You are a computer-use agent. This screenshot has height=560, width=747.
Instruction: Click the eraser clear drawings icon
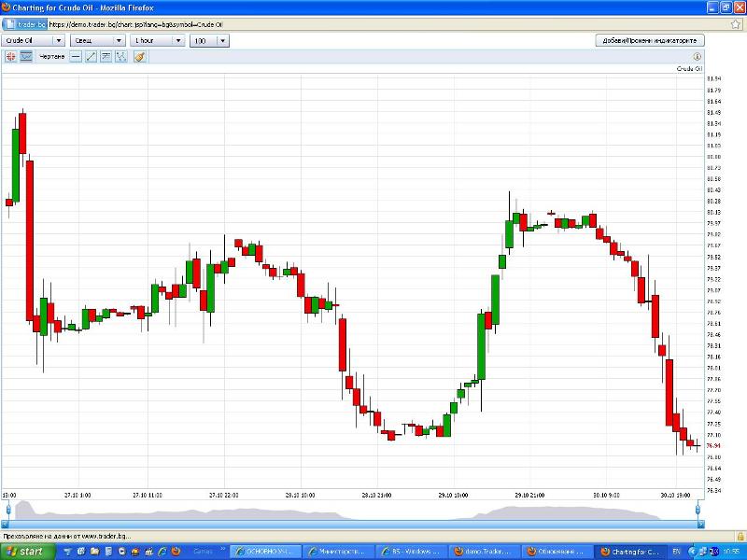click(x=140, y=57)
